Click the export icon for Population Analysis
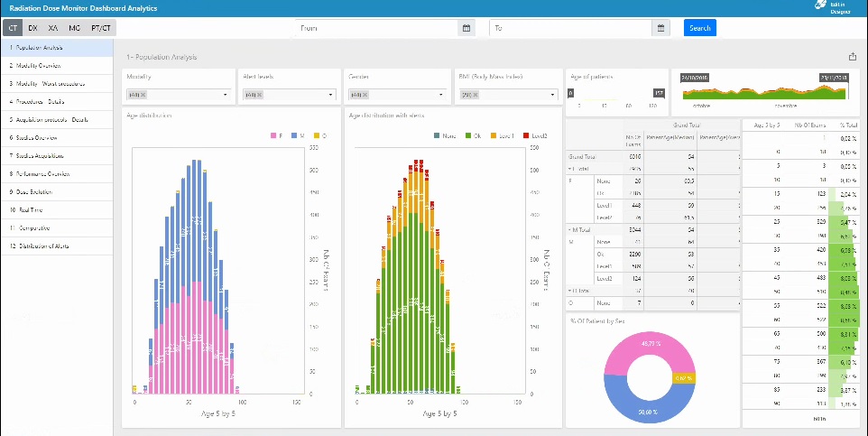Viewport: 868px width, 436px height. 853,57
